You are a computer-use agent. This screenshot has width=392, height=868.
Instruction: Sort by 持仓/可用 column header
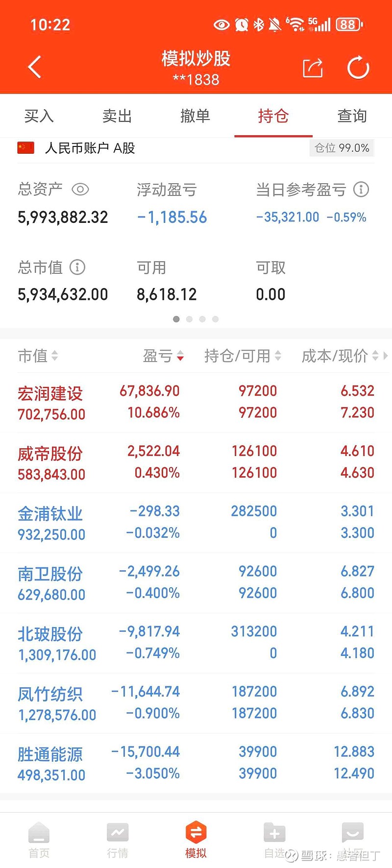(x=243, y=356)
